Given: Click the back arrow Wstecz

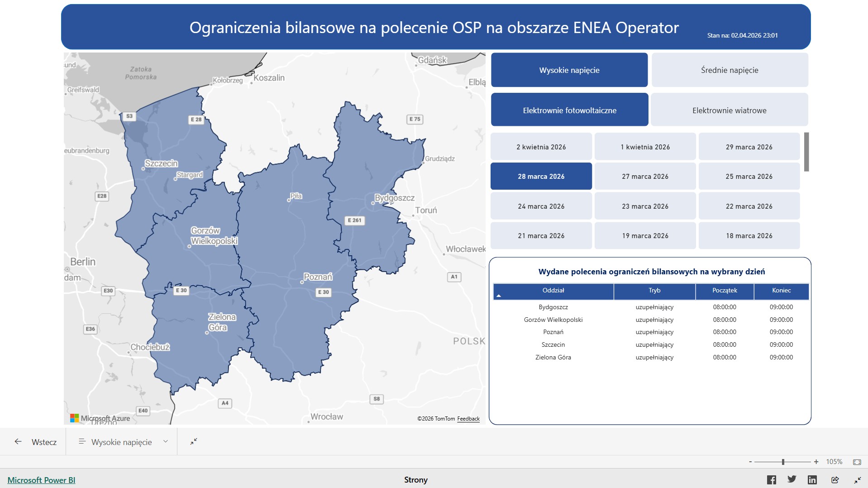Looking at the screenshot, I should tap(35, 442).
